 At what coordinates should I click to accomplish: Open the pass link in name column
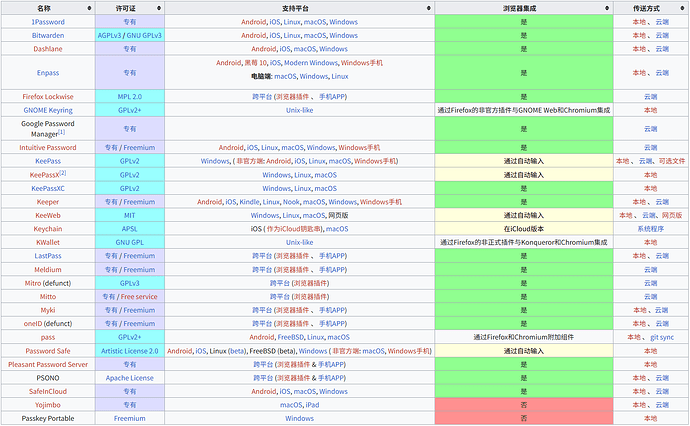[x=48, y=338]
